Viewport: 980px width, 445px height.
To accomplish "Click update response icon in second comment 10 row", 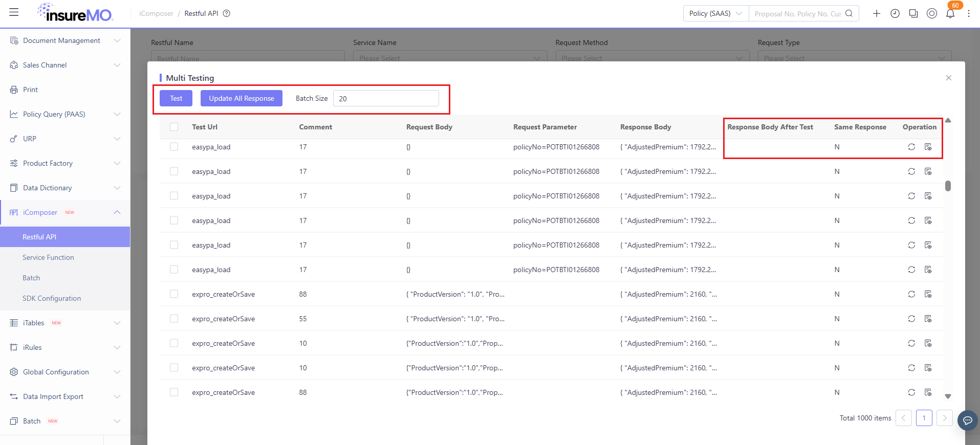I will [928, 368].
